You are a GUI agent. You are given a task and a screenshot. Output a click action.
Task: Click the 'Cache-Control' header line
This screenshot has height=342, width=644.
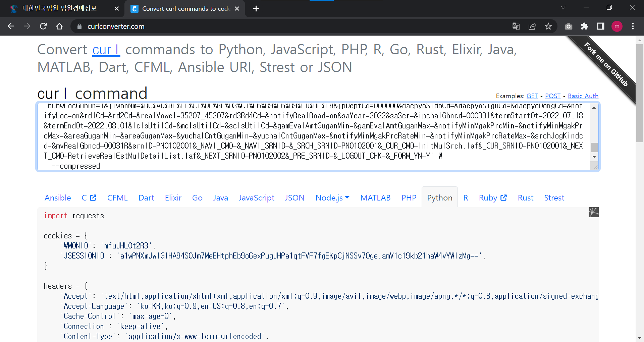[x=118, y=316]
